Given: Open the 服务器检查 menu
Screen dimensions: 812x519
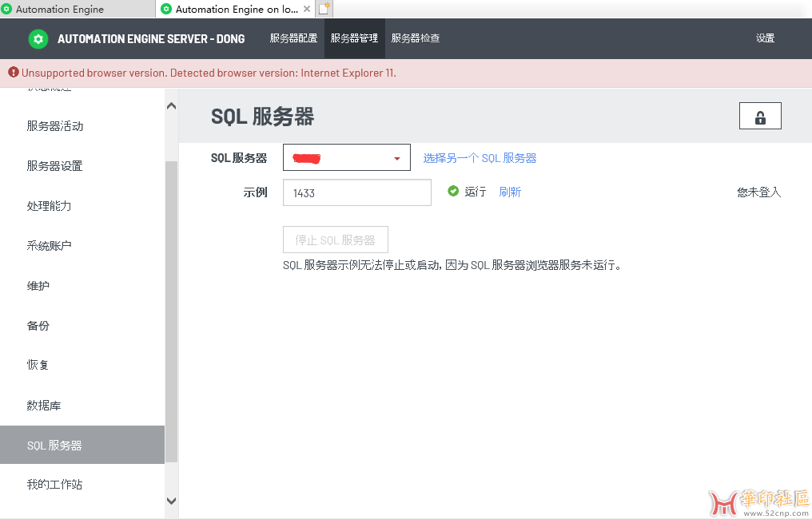Looking at the screenshot, I should pos(416,38).
